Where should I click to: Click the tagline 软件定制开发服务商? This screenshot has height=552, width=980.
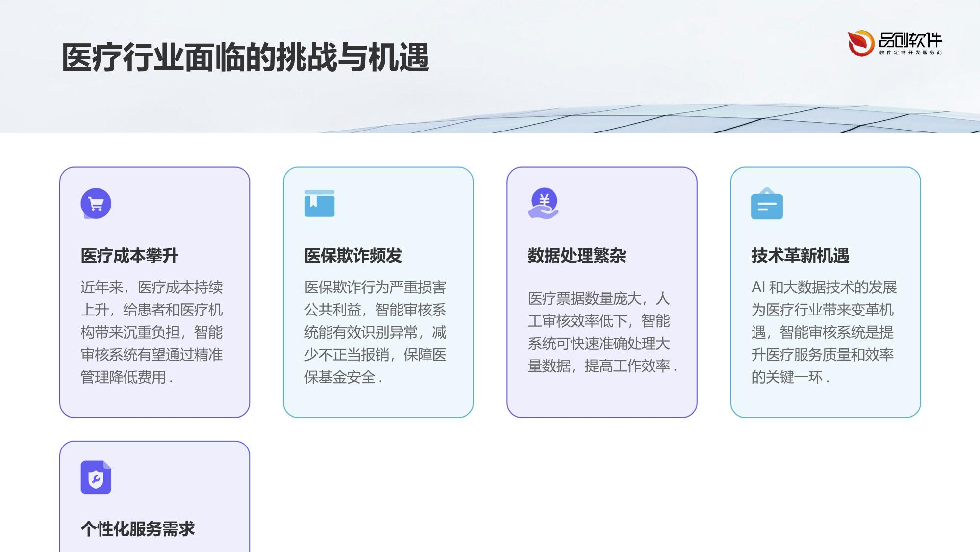(910, 53)
